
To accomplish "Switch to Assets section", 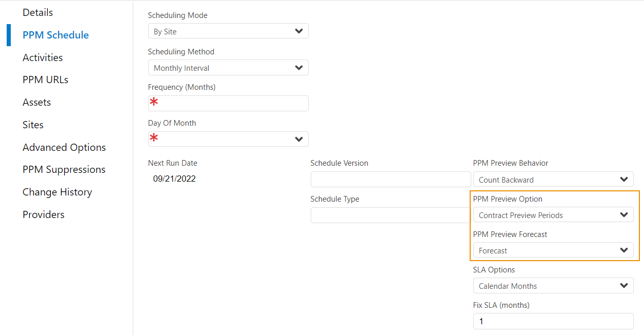I will (36, 102).
